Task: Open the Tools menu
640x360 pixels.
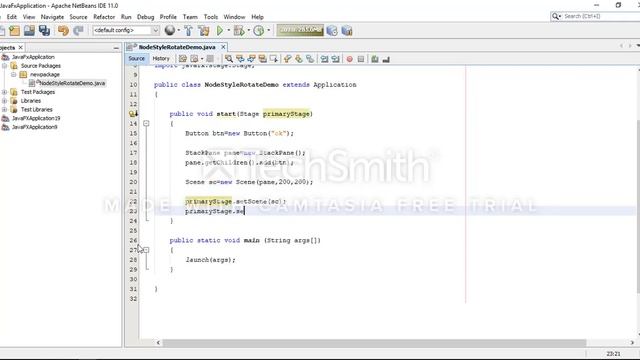Action: [211, 17]
